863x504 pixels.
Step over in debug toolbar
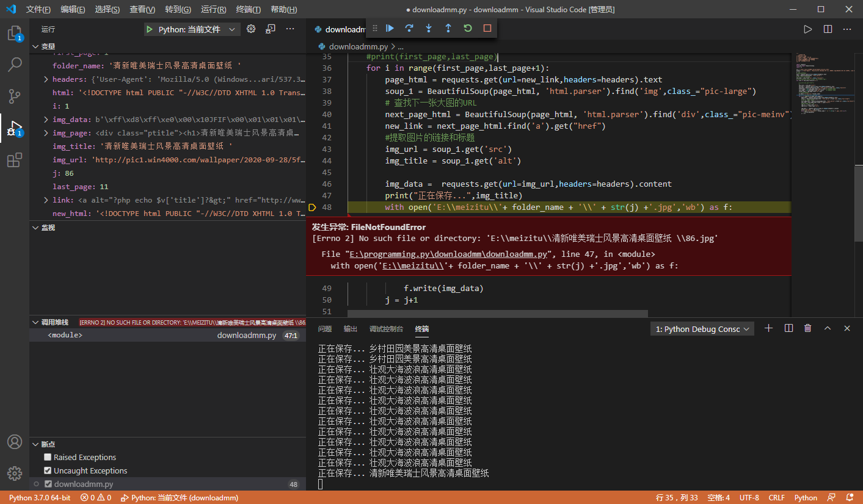tap(409, 28)
